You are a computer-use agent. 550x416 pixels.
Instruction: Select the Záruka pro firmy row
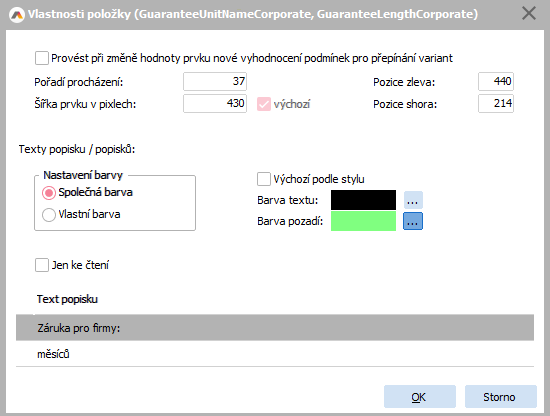[275, 328]
